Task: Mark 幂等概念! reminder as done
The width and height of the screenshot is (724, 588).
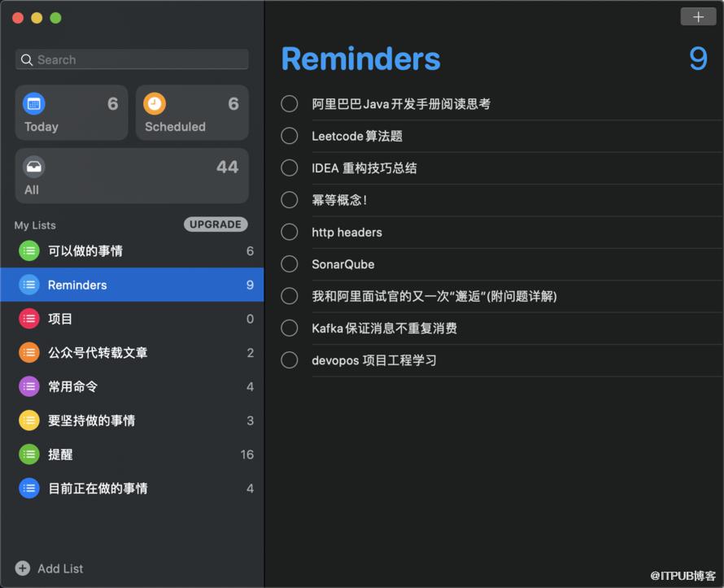Action: click(x=290, y=200)
